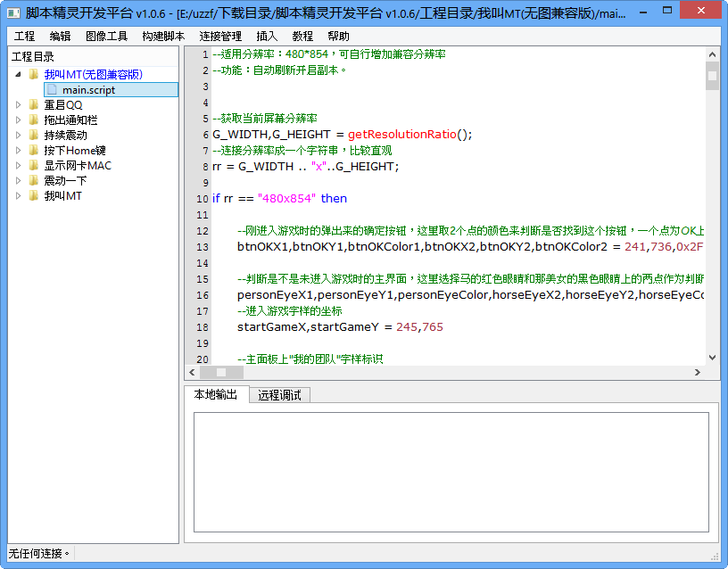Open the 构建脚本 menu
728x569 pixels.
(x=163, y=37)
